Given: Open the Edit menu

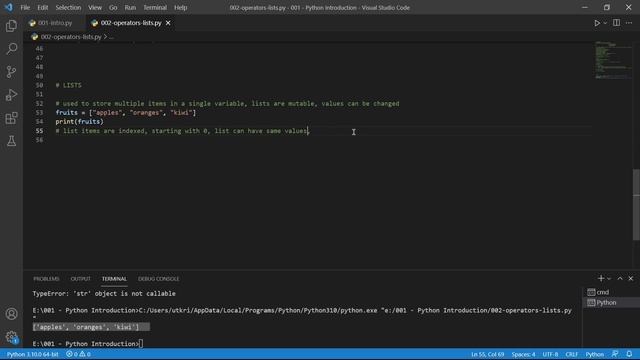Looking at the screenshot, I should [x=42, y=7].
